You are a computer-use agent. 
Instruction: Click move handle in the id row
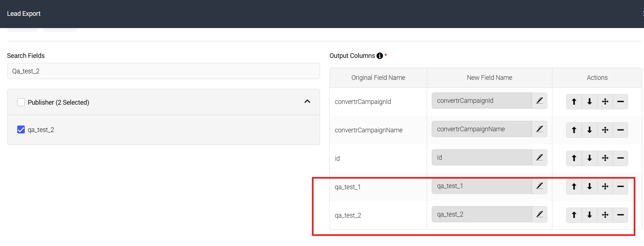point(605,158)
